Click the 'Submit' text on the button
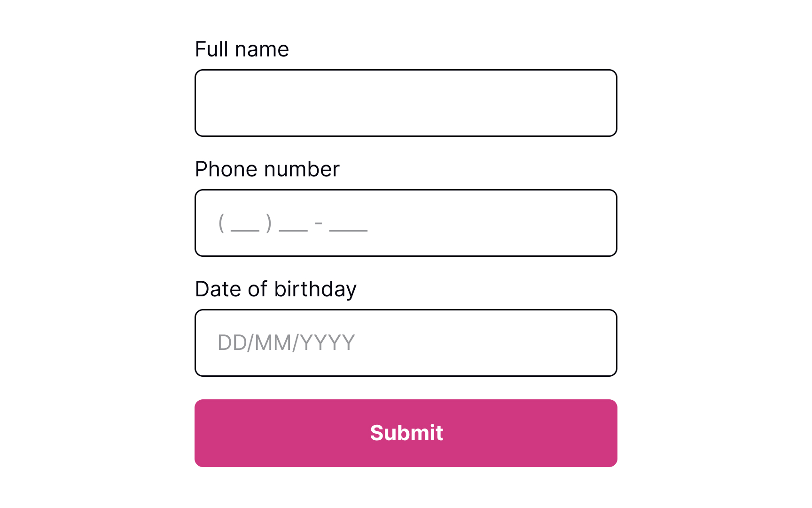The width and height of the screenshot is (812, 508). (406, 433)
